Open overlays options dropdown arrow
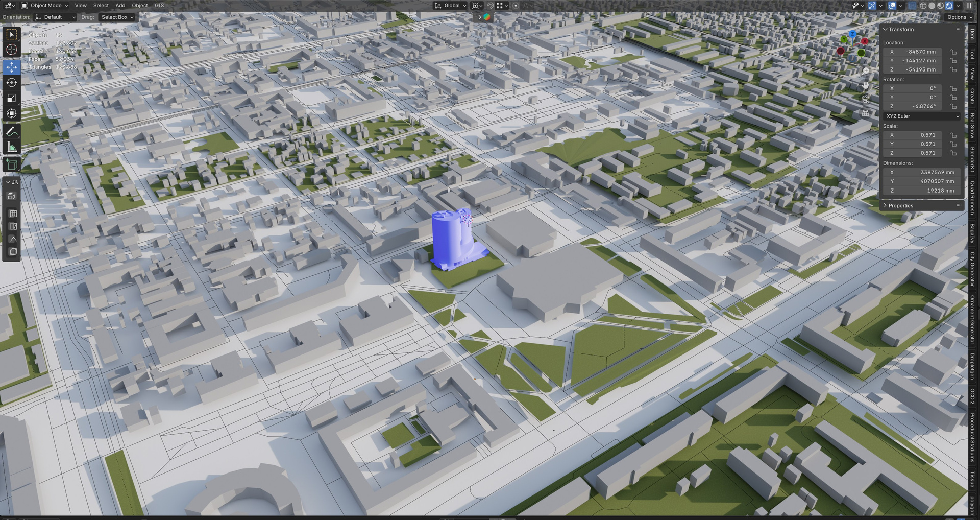 tap(900, 6)
